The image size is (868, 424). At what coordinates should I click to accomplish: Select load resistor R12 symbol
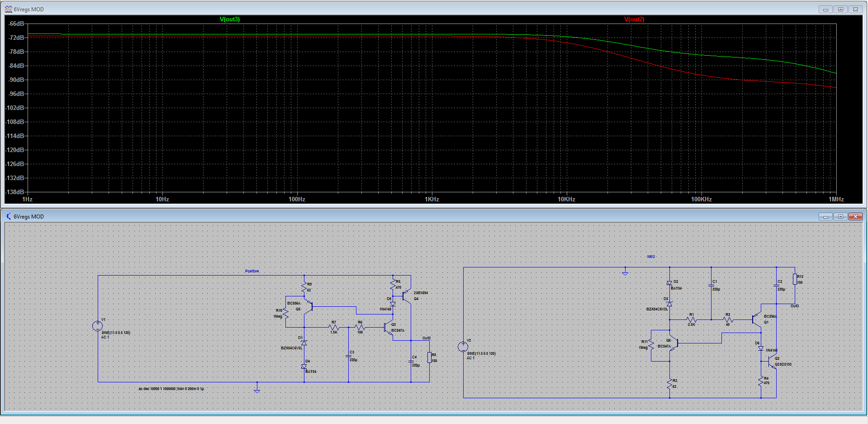[795, 279]
